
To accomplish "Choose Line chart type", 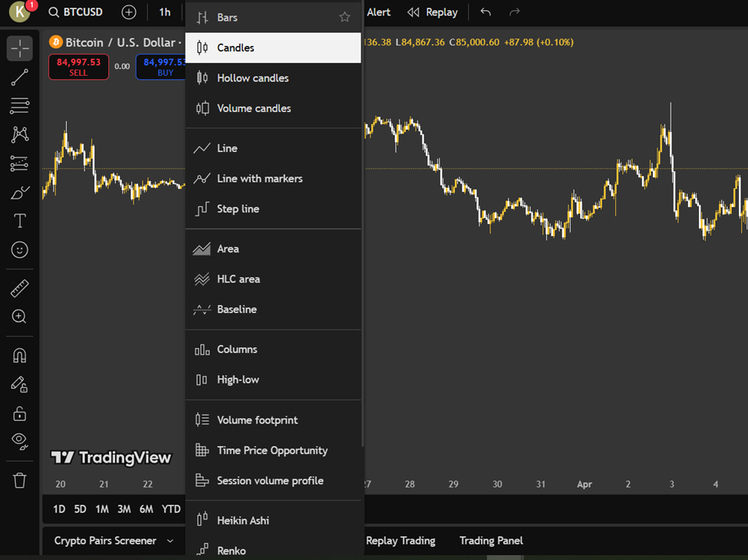I will 273,148.
